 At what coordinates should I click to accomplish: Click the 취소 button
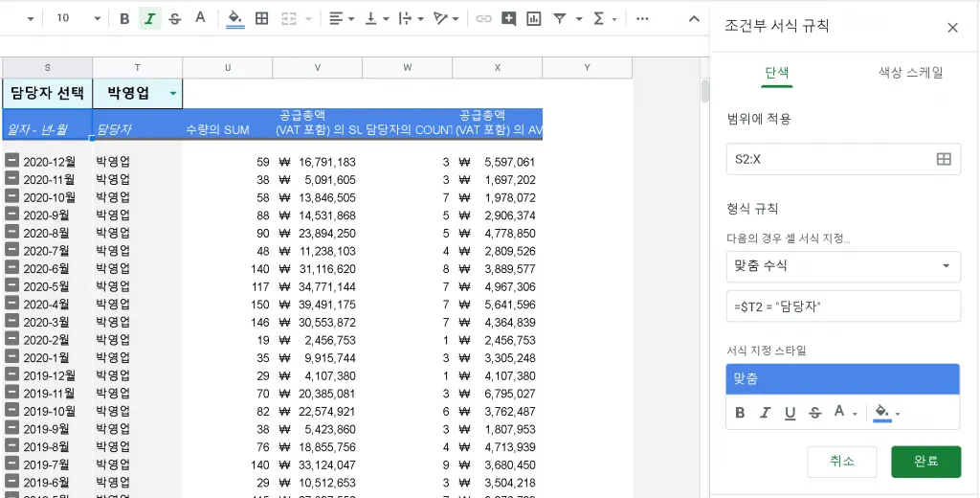click(x=842, y=462)
